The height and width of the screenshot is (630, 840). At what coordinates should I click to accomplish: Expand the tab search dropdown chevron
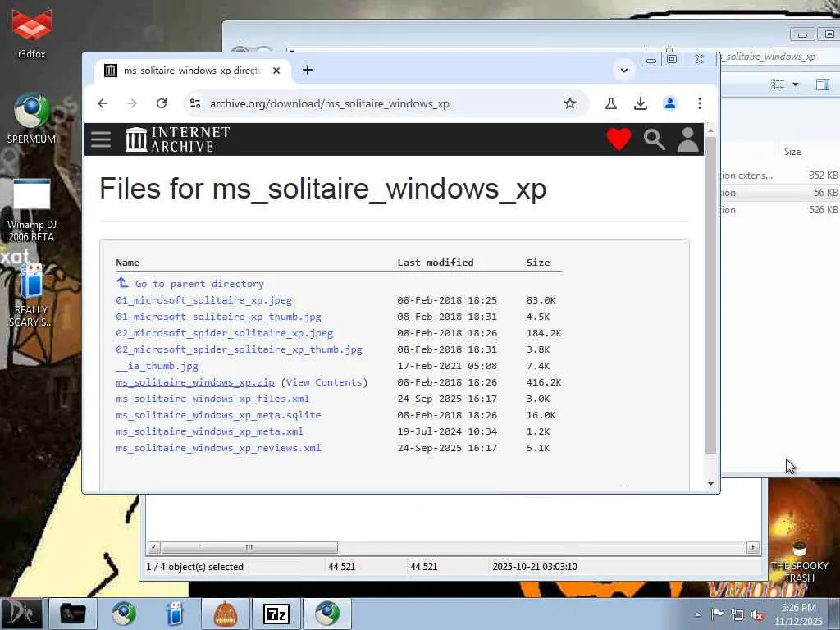(x=623, y=71)
